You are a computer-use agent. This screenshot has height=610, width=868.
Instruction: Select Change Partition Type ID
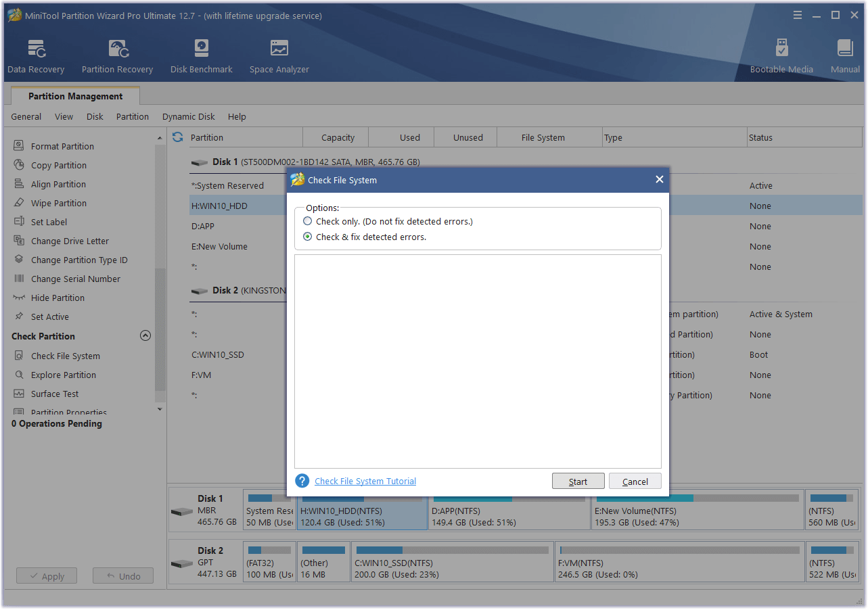pyautogui.click(x=79, y=260)
